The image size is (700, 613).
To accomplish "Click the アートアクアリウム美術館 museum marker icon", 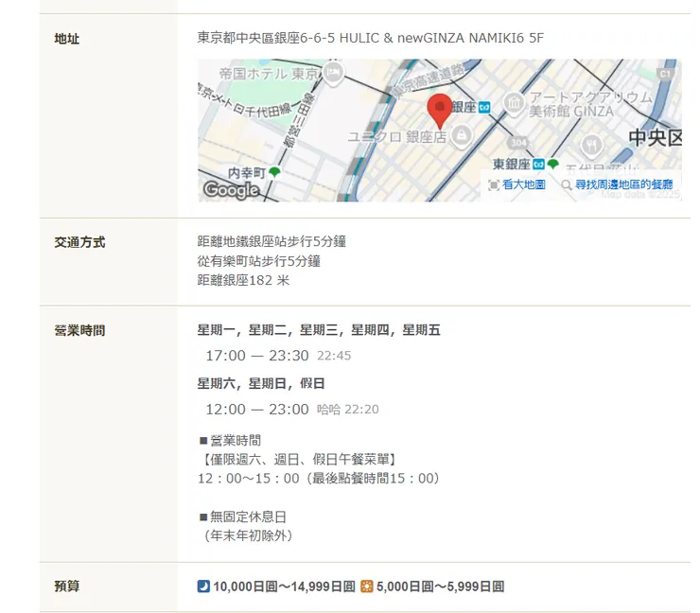I will pyautogui.click(x=514, y=103).
